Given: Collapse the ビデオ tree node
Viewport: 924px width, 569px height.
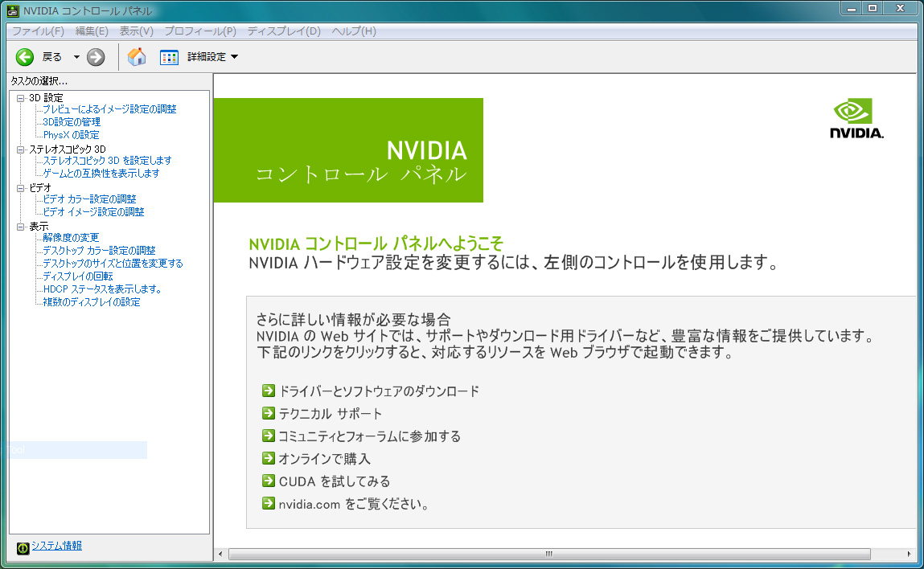Looking at the screenshot, I should 21,189.
